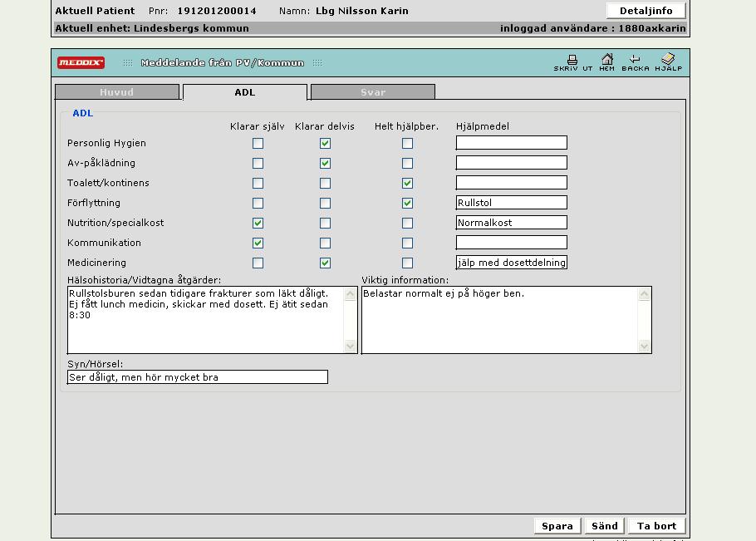756x541 pixels.
Task: Click Hjälpmedel field for Av-påklädning
Action: coord(512,163)
